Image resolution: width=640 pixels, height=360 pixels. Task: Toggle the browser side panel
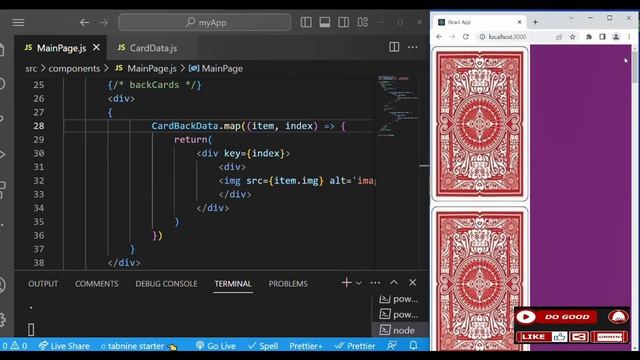coord(602,37)
